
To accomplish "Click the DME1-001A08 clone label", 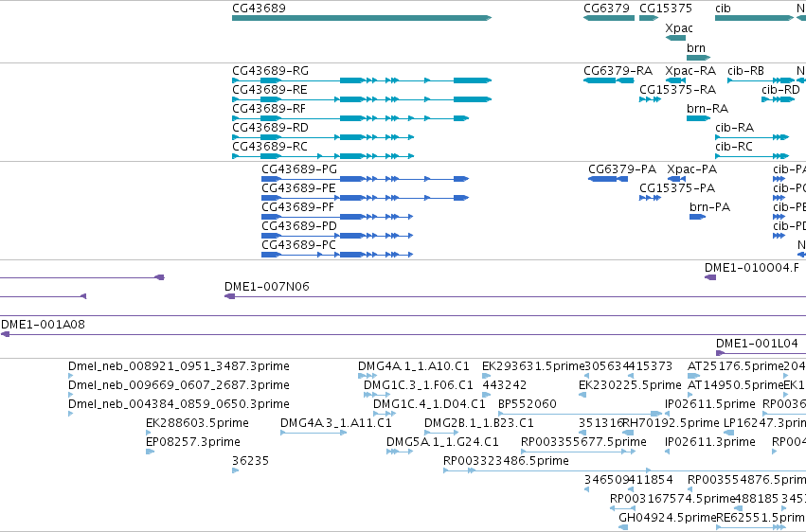I will [x=43, y=325].
